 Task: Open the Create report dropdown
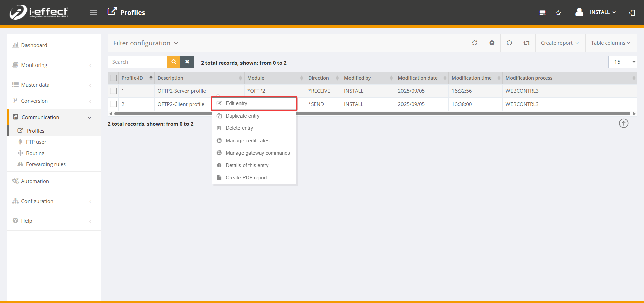click(x=559, y=43)
